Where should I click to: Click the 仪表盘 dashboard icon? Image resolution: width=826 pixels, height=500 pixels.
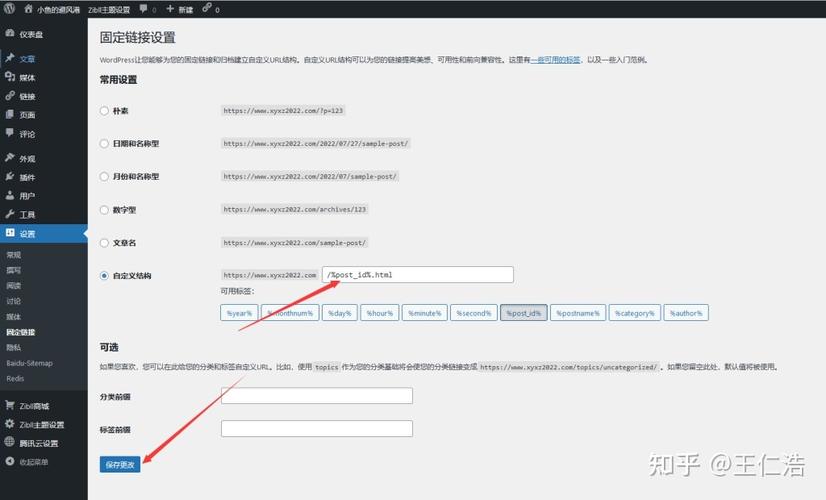pyautogui.click(x=9, y=33)
